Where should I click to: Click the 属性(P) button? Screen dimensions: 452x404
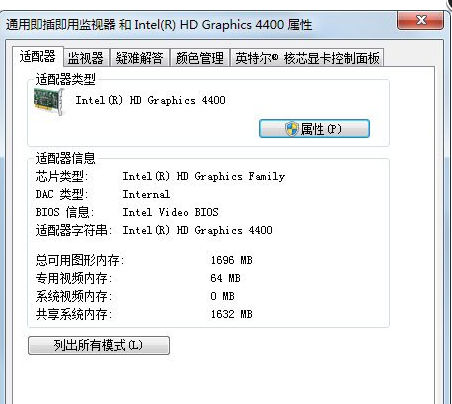[x=314, y=129]
